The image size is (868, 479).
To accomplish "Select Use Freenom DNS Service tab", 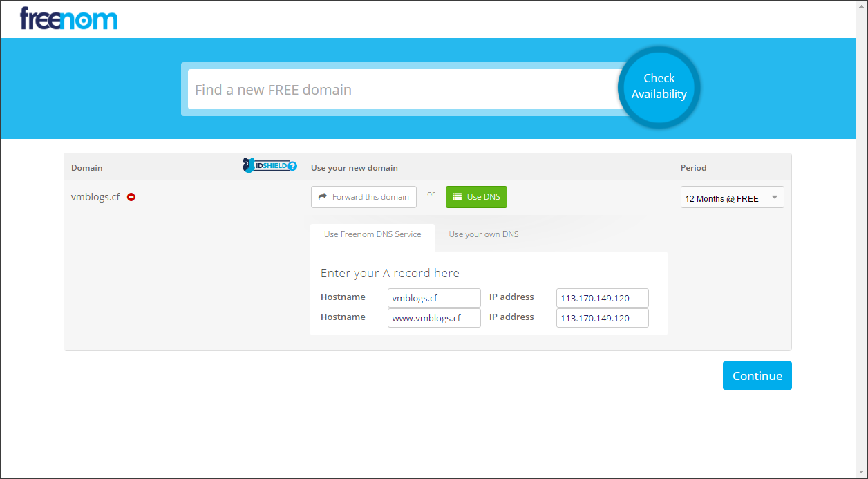I will point(372,234).
